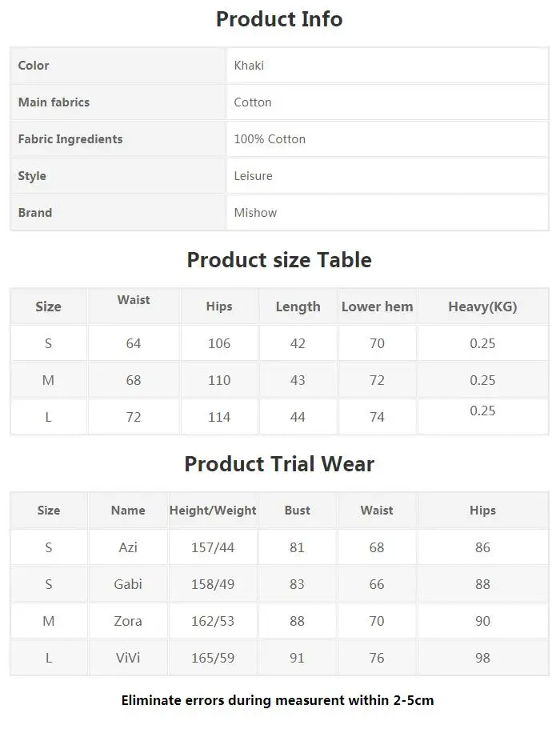Click the 100% Cotton value cell

[x=270, y=139]
